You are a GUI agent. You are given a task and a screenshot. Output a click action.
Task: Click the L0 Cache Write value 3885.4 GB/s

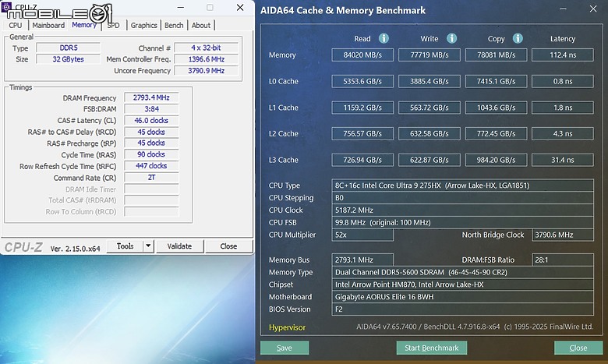pyautogui.click(x=429, y=81)
